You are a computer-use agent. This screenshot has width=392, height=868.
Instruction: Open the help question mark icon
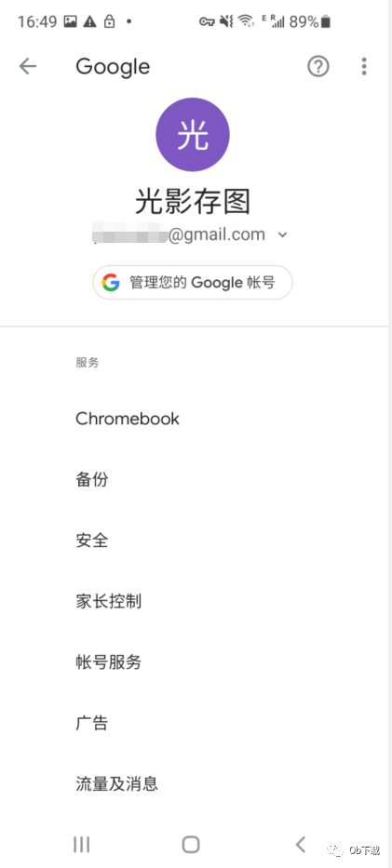point(318,67)
